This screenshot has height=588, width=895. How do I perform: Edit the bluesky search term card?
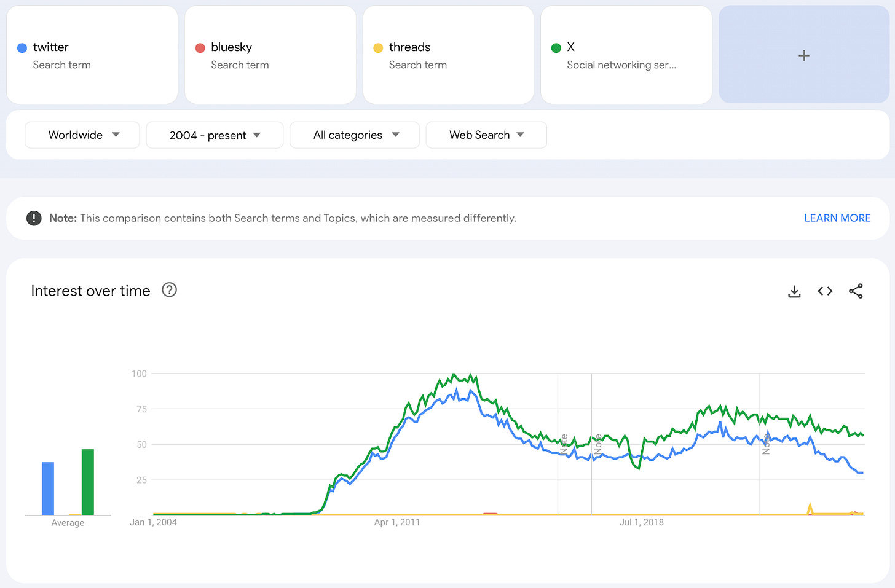point(270,55)
